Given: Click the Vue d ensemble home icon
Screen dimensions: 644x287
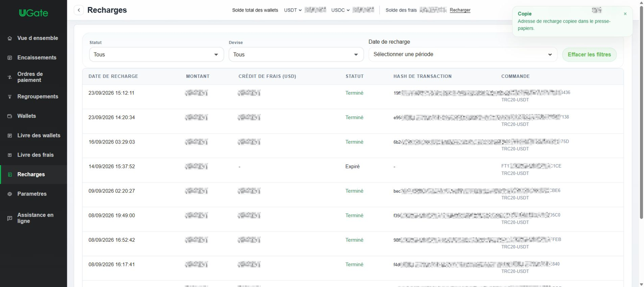Looking at the screenshot, I should click(10, 38).
